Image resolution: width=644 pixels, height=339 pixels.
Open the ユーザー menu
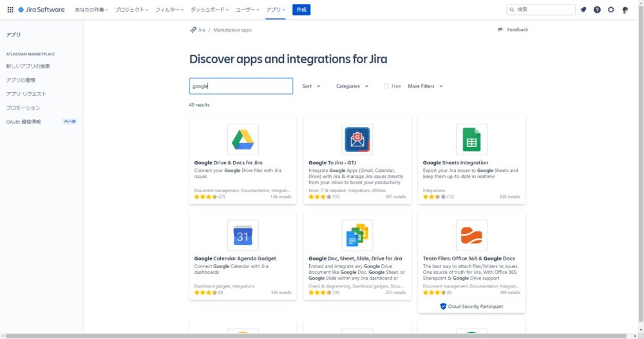[x=247, y=10]
